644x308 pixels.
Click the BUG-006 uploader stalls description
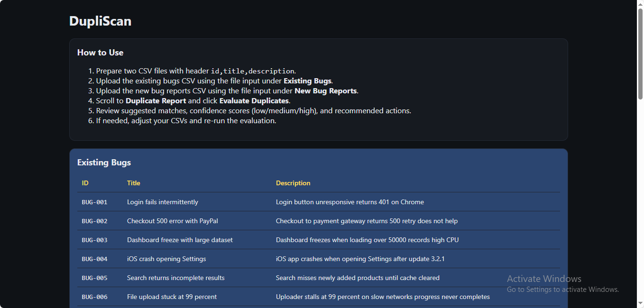[383, 297]
